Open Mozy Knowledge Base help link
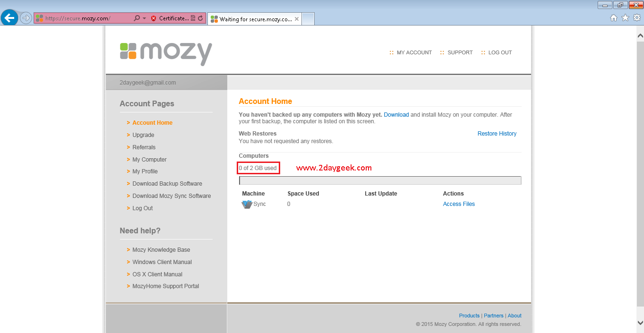 pos(161,250)
